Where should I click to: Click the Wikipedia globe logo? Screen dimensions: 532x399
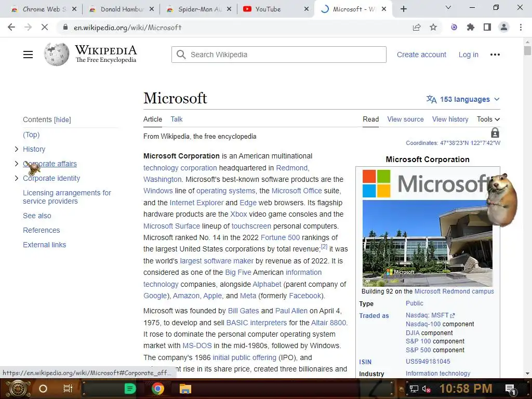tap(56, 54)
